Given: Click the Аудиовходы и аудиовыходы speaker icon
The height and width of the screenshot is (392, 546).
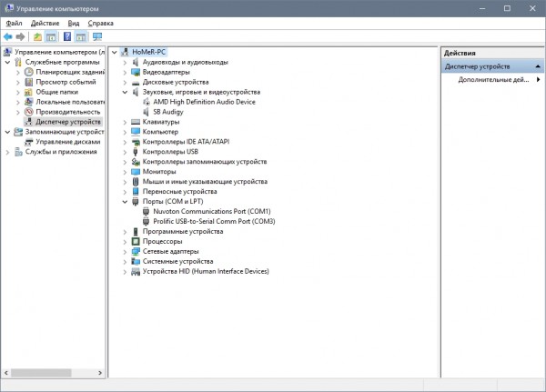Looking at the screenshot, I should (x=136, y=63).
